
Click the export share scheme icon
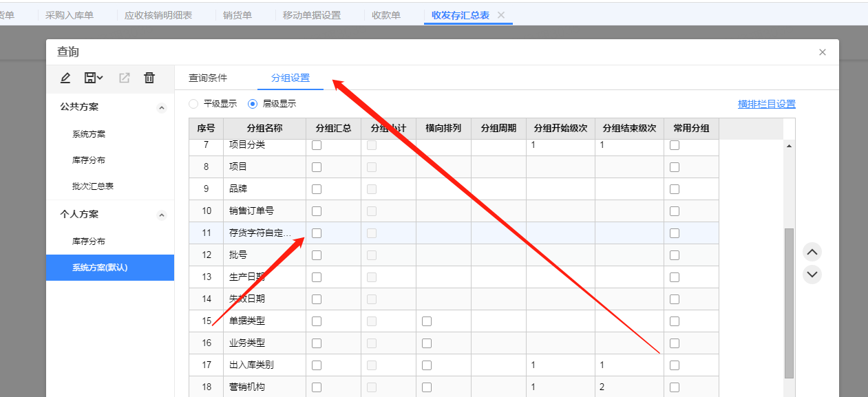coord(125,78)
